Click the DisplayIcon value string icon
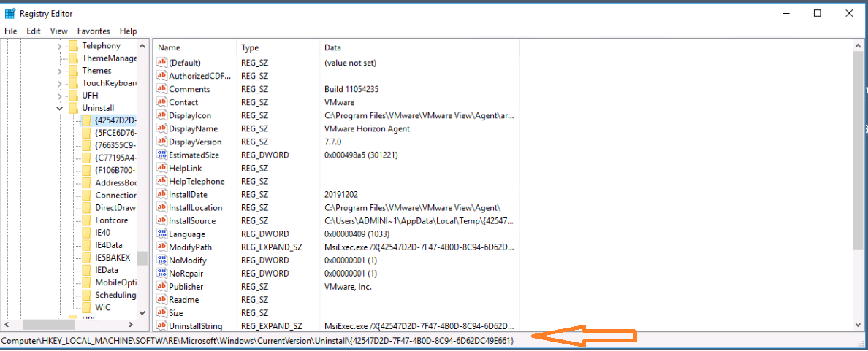Viewport: 868px width, 351px height. coord(162,115)
